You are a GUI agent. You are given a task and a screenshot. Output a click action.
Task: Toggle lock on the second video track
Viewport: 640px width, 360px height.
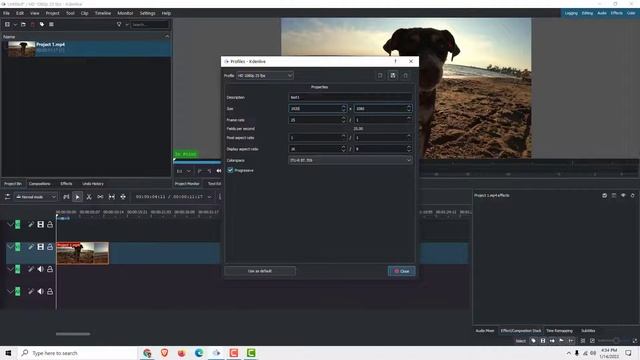point(50,247)
